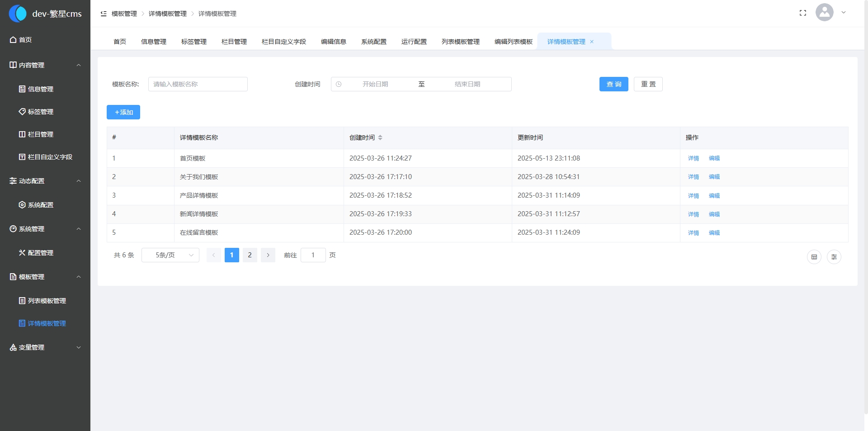Open 列表模板管理 in the sidebar
Viewport: 868px width, 431px height.
[47, 301]
